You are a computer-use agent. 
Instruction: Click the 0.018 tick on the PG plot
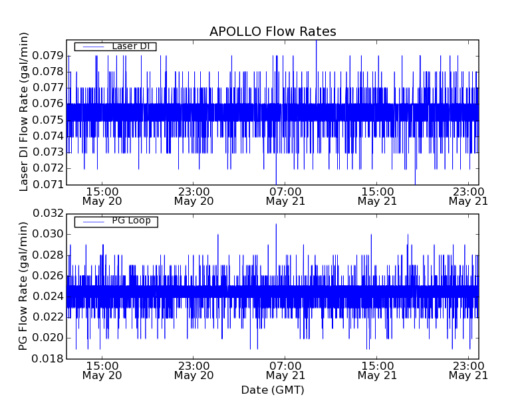click(x=48, y=359)
